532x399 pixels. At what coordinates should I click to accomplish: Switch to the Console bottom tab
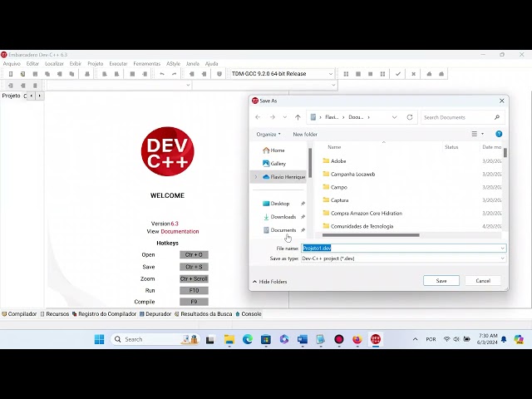(x=249, y=314)
